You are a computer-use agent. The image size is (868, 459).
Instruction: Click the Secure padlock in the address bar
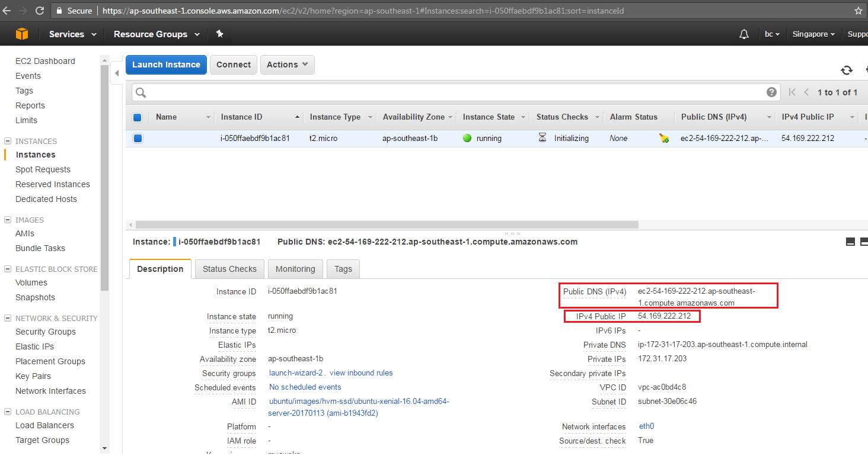point(60,10)
